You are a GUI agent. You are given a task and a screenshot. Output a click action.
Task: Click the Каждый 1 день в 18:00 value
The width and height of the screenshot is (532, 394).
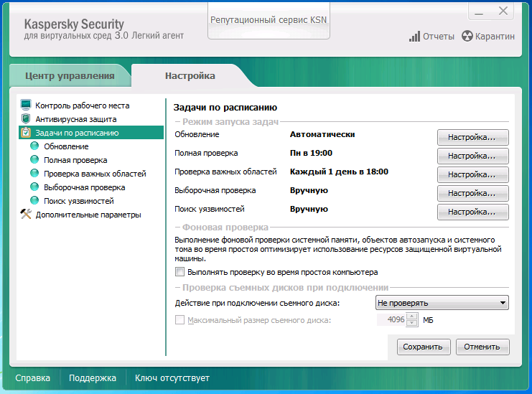pos(339,172)
